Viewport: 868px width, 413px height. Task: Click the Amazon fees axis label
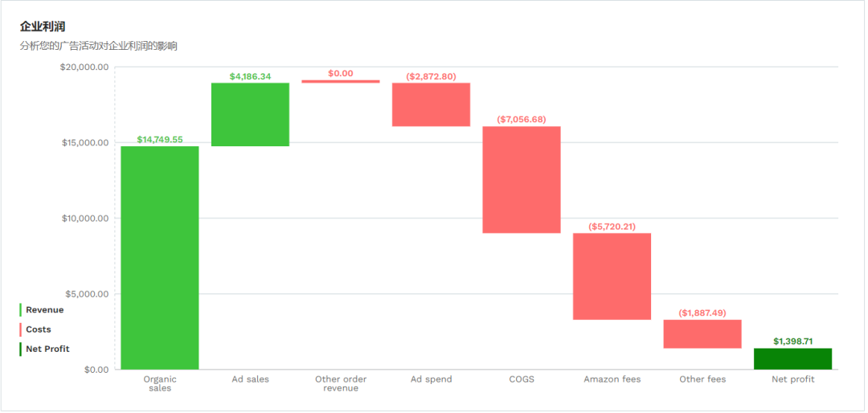[612, 379]
